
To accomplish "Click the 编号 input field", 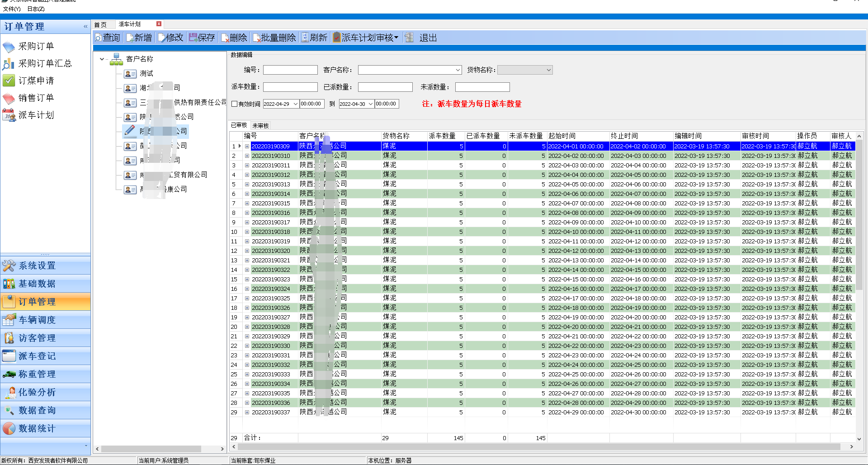I will coord(290,70).
